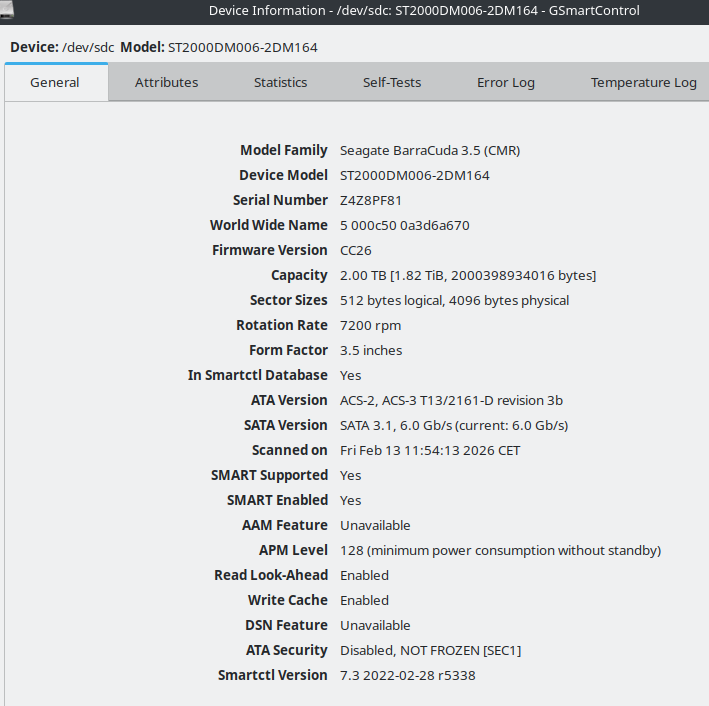This screenshot has height=706, width=709.
Task: Select the header model text ST2000DM006-2DM164
Action: click(243, 47)
